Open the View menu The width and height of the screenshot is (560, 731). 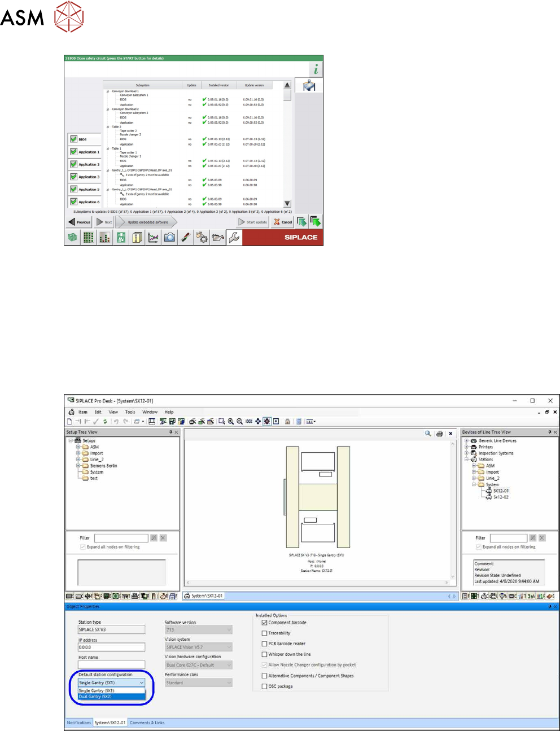coord(113,412)
